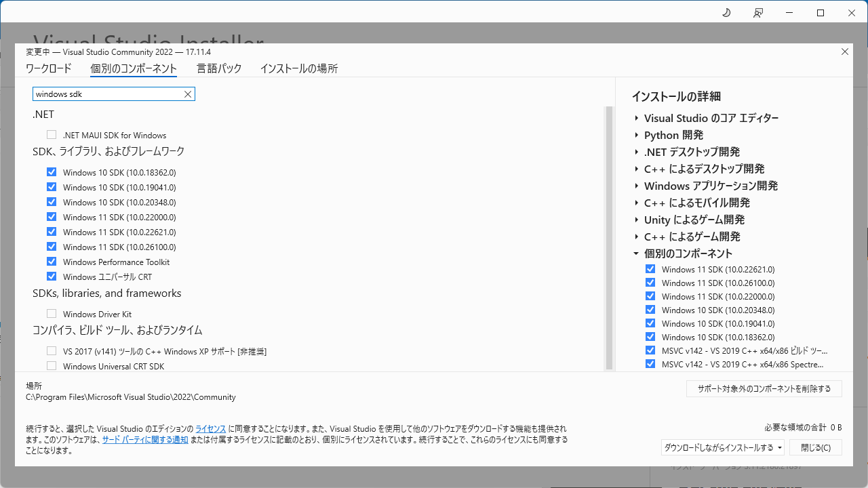The height and width of the screenshot is (488, 868).
Task: Expand Unity によるゲーム開発
Action: (637, 220)
